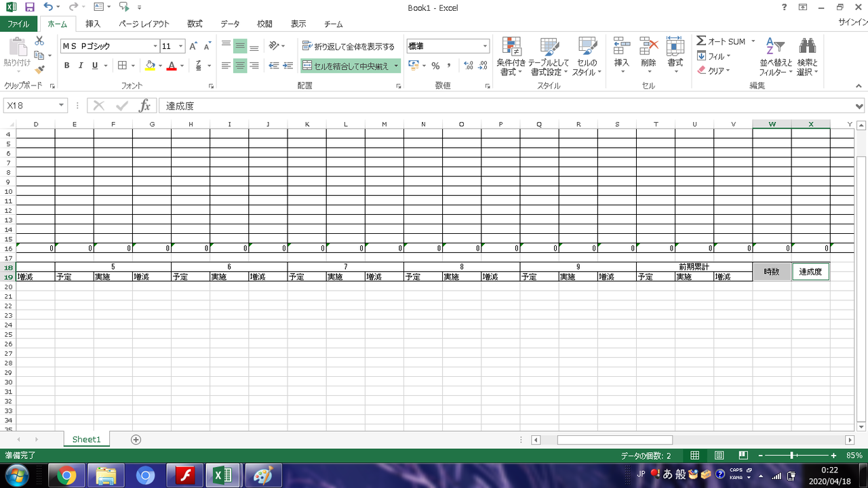868x488 pixels.
Task: Click merge and center (セルを結合して中央揃え) button
Action: click(x=346, y=66)
